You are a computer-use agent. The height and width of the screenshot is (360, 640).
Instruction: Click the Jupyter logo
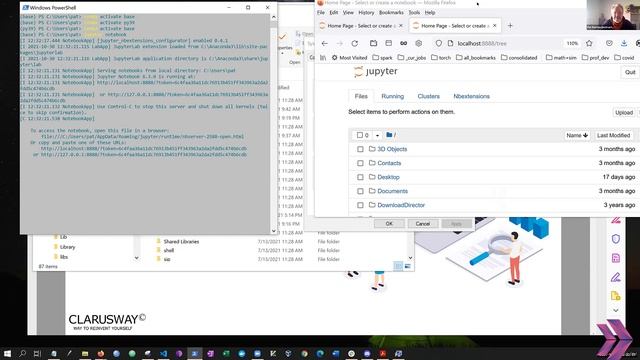[376, 71]
